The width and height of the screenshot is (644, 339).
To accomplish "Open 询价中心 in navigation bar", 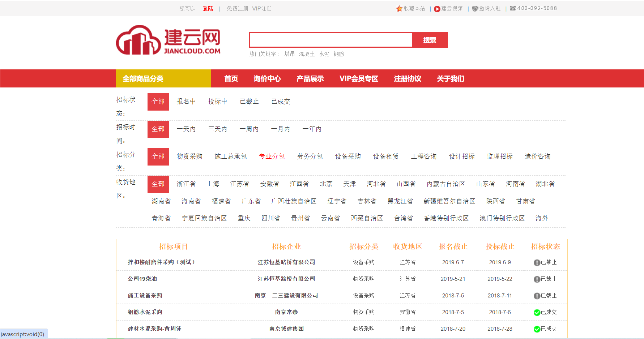I will click(x=267, y=78).
